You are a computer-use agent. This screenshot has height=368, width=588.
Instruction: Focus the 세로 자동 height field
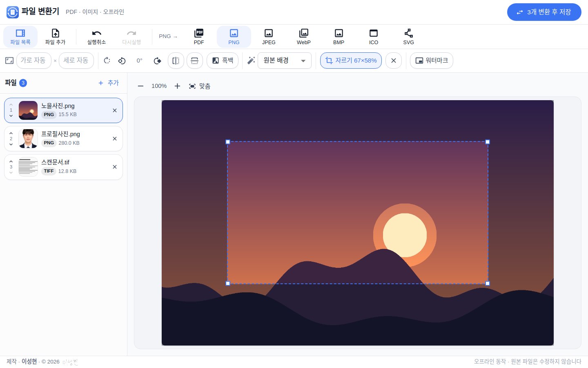[76, 61]
